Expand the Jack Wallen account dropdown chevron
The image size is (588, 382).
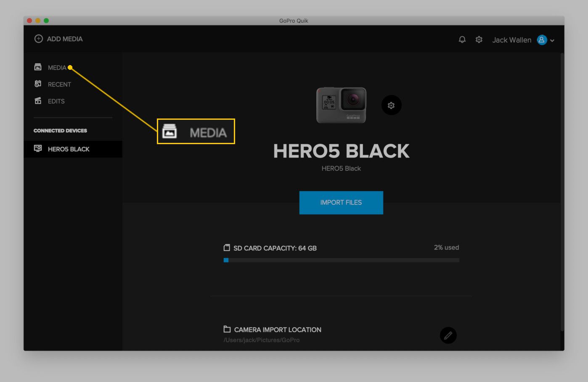tap(552, 41)
